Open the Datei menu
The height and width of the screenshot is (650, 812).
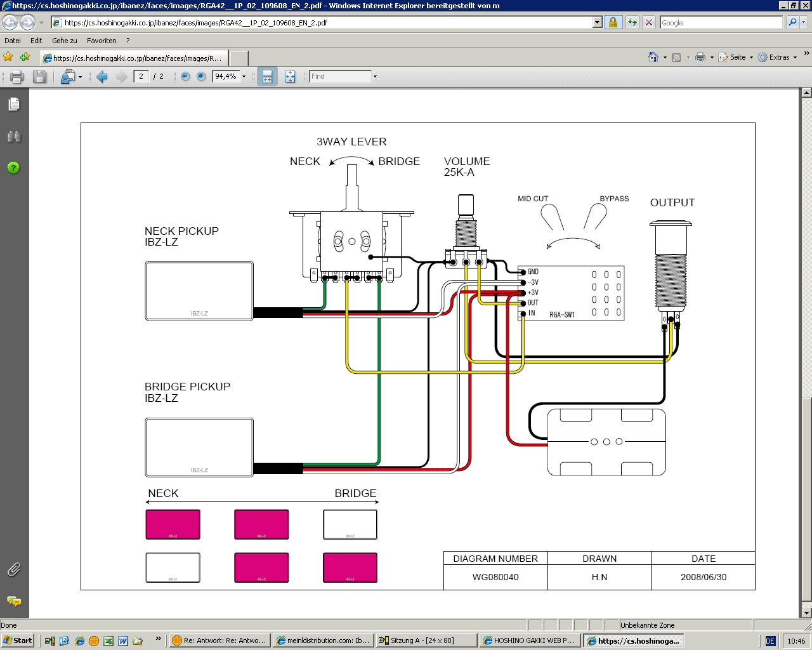[13, 41]
